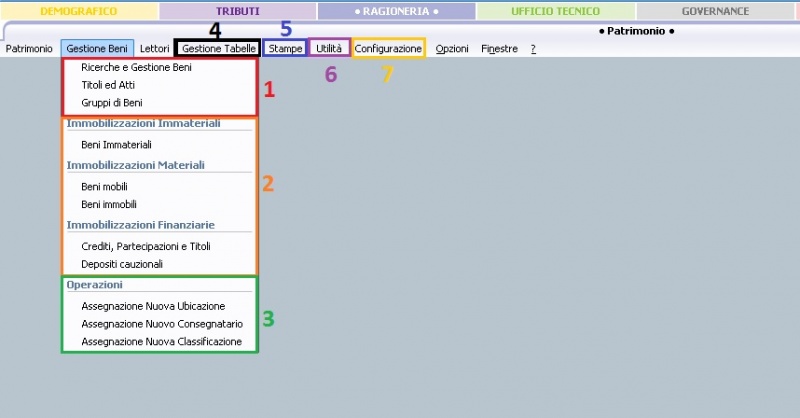Open the Patrimonio menu
800x418 pixels.
(29, 48)
